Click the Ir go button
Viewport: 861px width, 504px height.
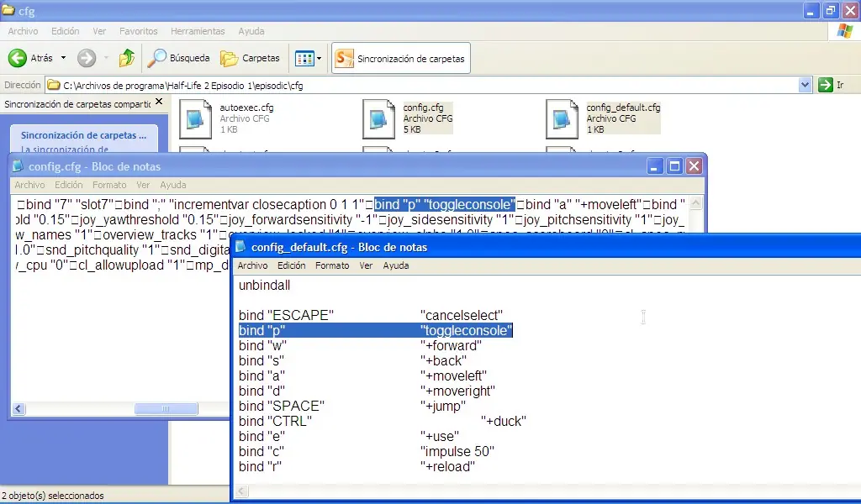pos(831,85)
